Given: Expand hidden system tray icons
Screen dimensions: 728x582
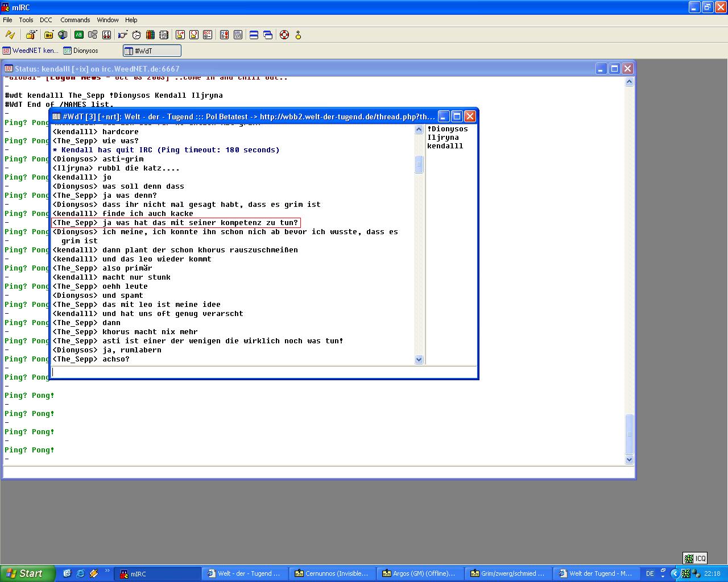Looking at the screenshot, I should [675, 574].
